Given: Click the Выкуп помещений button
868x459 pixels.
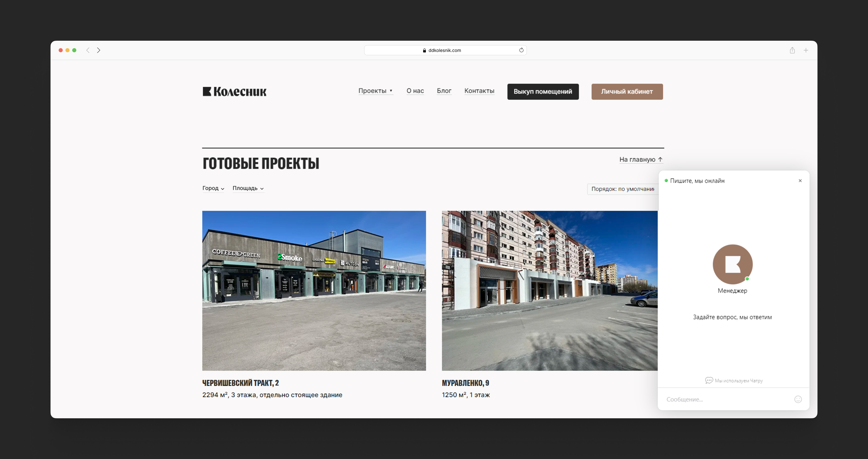Looking at the screenshot, I should pyautogui.click(x=543, y=91).
